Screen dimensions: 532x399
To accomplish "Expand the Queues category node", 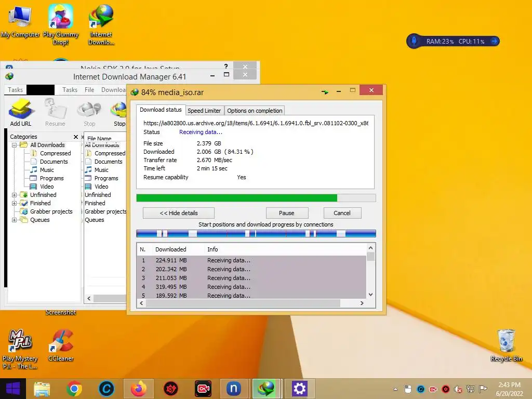I will click(14, 220).
